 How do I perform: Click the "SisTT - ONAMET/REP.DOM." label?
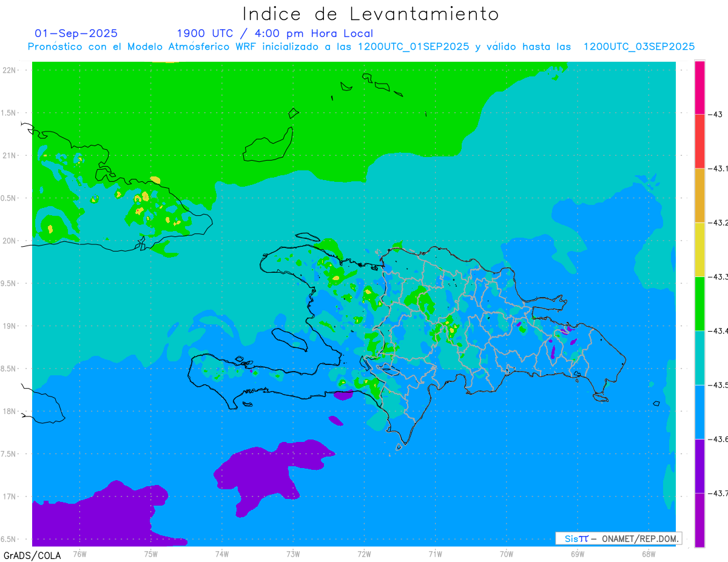(x=618, y=538)
